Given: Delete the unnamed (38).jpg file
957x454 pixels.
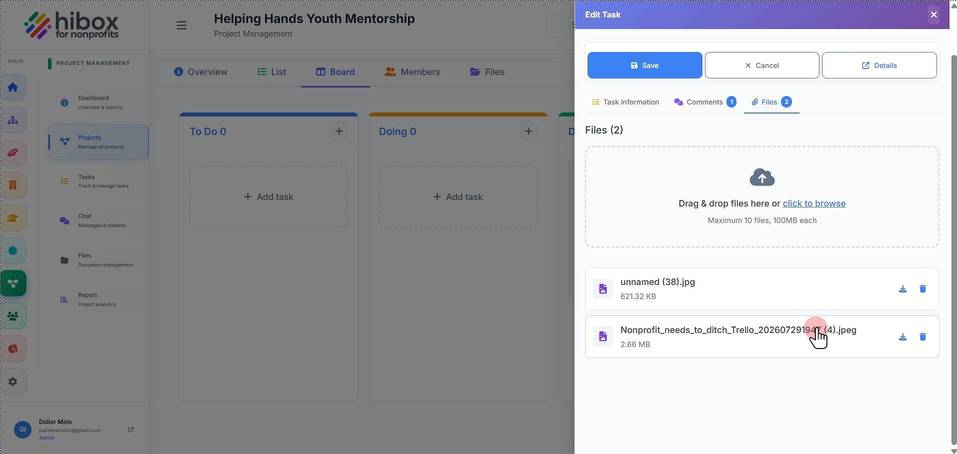Looking at the screenshot, I should coord(922,289).
